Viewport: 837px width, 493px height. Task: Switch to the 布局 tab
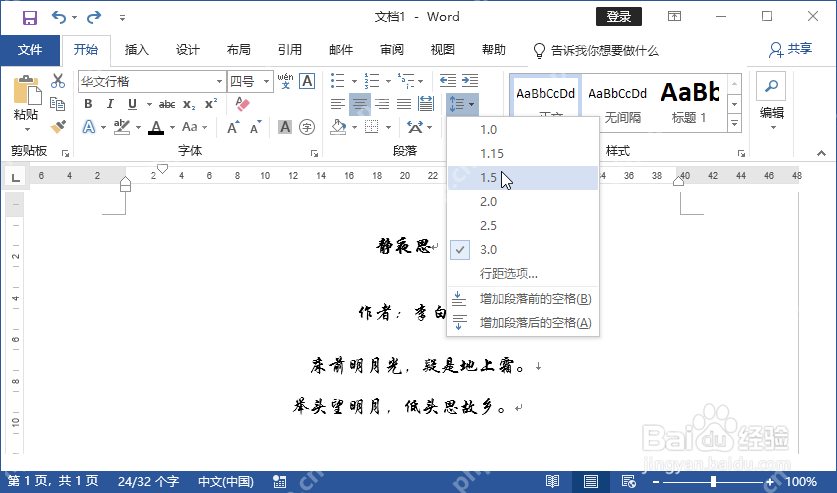point(239,50)
